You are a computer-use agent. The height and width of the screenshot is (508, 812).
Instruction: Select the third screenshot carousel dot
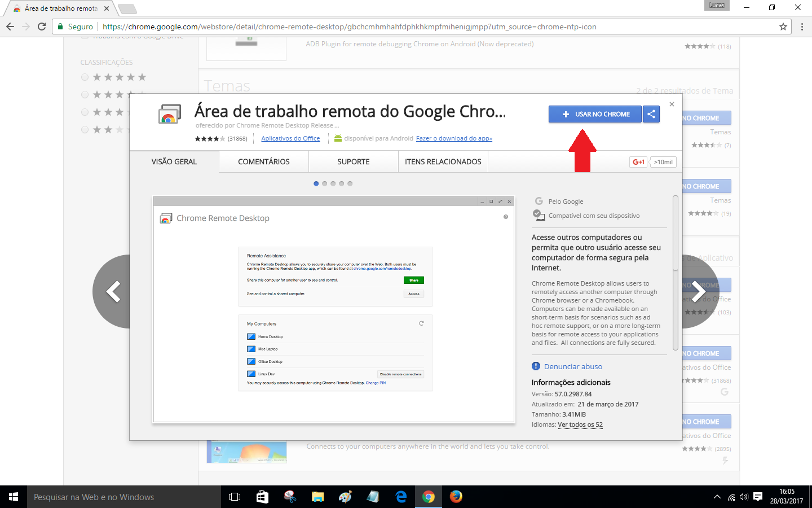(x=333, y=183)
